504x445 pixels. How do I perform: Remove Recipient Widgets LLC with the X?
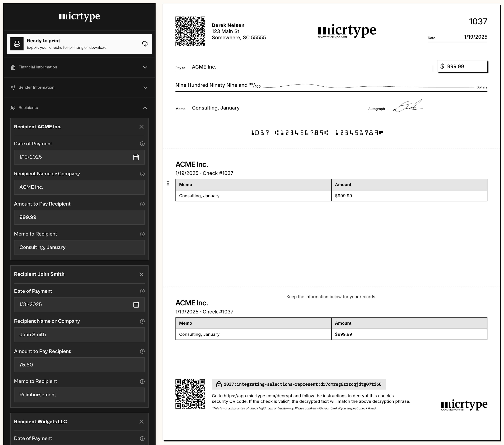click(x=141, y=422)
